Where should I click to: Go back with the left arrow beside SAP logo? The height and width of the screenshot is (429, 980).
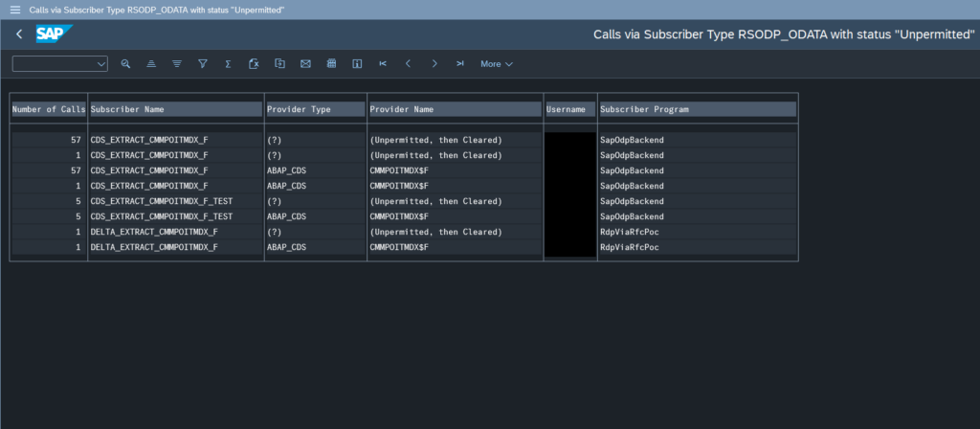19,34
